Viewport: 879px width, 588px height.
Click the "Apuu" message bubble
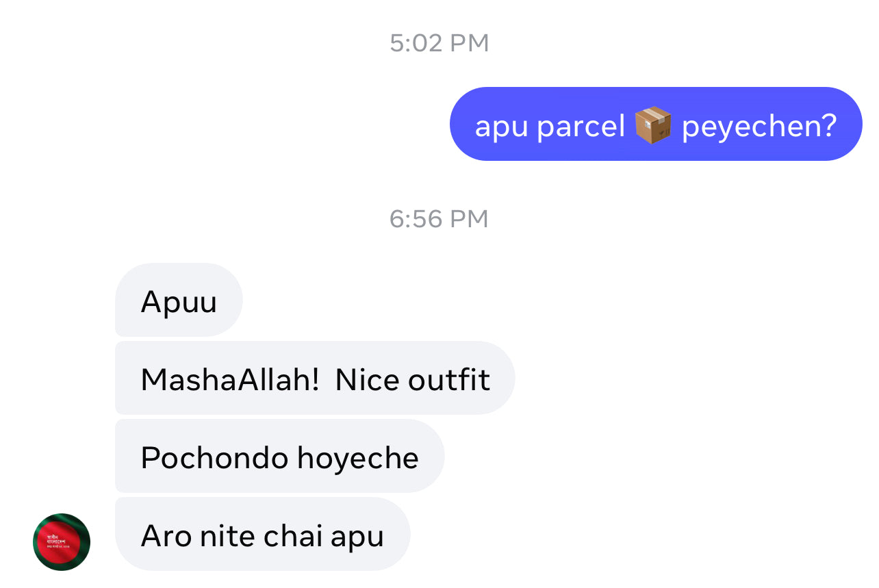coord(179,301)
